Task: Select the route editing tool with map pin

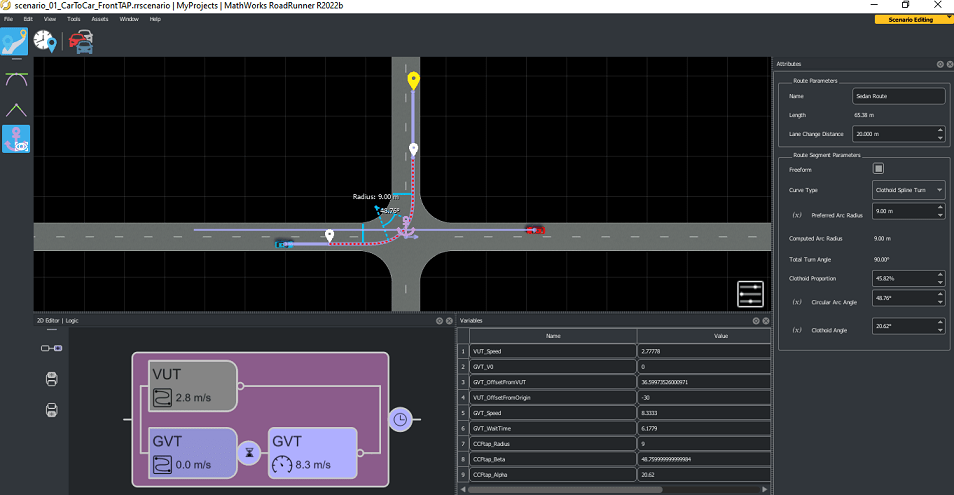Action: coord(15,41)
